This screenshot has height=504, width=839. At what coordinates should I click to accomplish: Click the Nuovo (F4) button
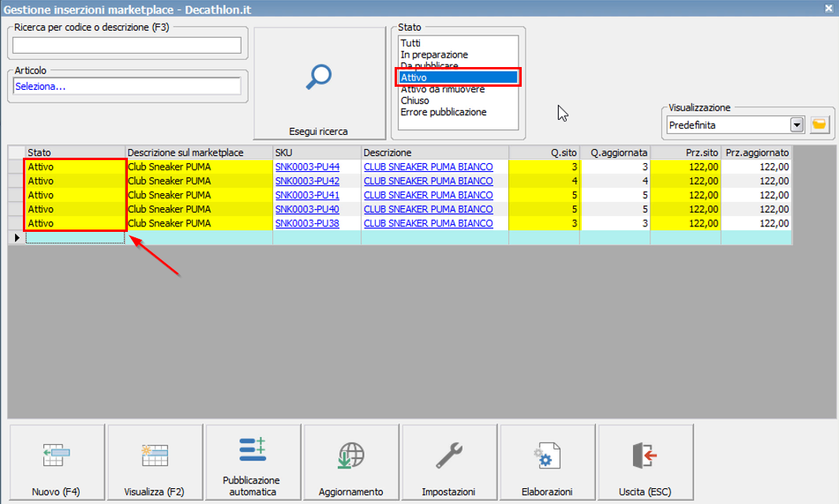pyautogui.click(x=56, y=462)
